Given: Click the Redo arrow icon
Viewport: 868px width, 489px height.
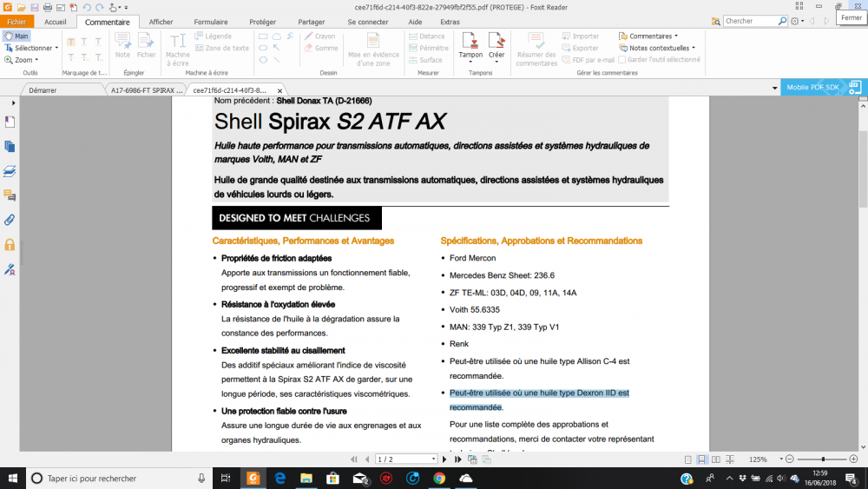Looking at the screenshot, I should coord(100,7).
